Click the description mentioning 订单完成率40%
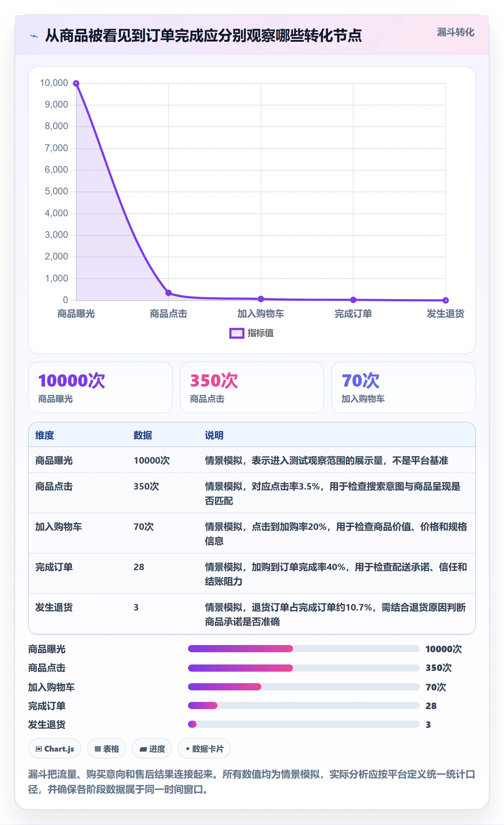 tap(336, 574)
